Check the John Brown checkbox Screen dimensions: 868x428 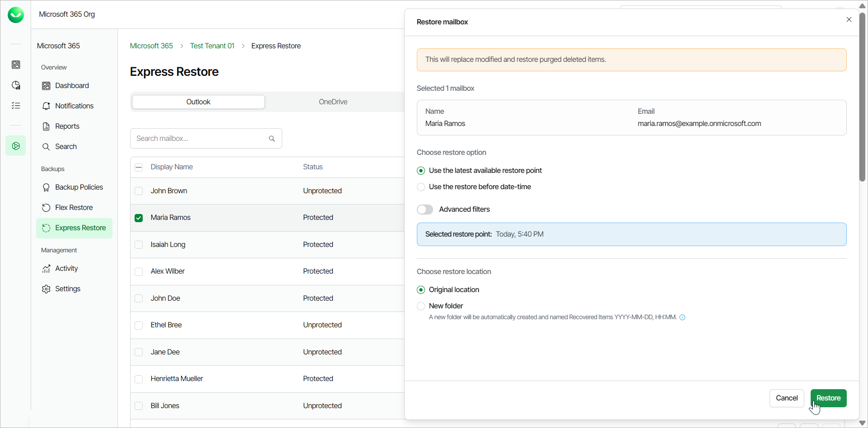pos(139,191)
